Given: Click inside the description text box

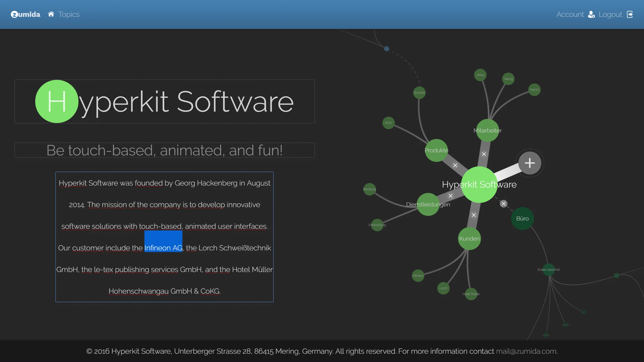Looking at the screenshot, I should click(165, 237).
